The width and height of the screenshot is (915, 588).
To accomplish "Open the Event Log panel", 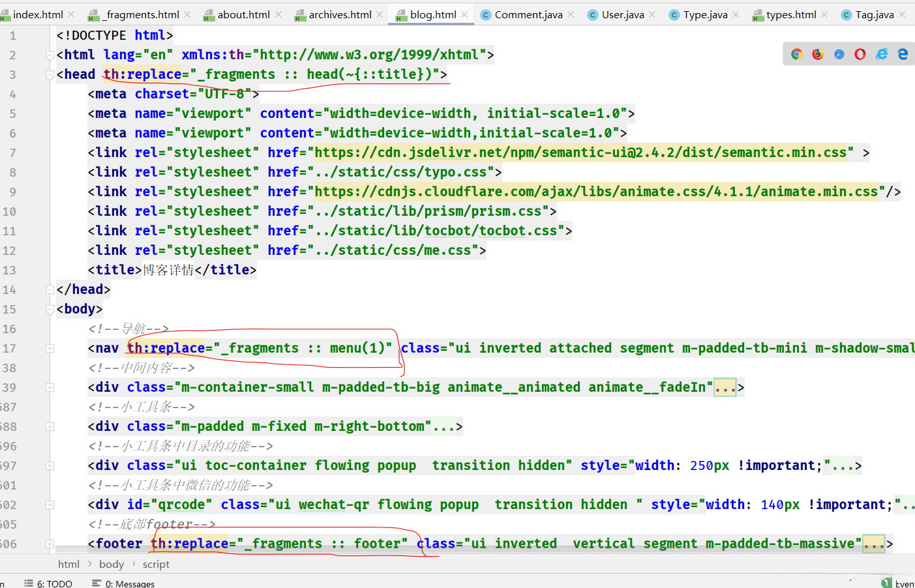I will pyautogui.click(x=899, y=583).
